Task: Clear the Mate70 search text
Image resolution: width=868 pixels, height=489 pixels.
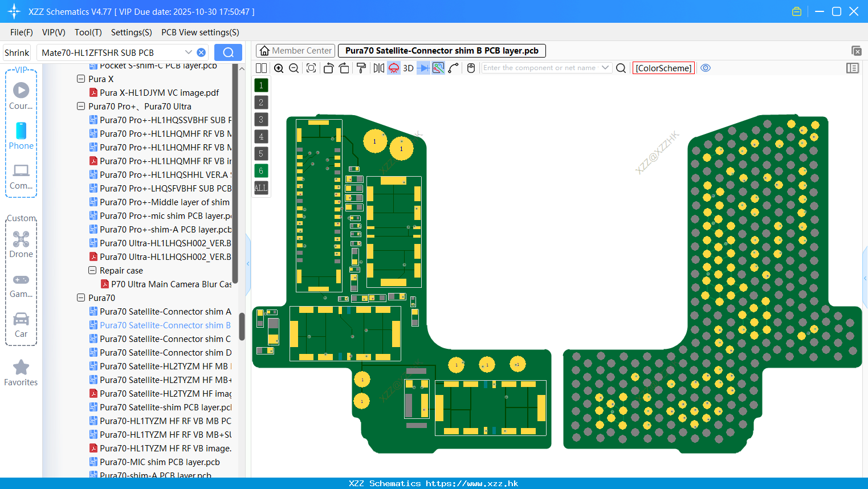Action: [x=201, y=52]
